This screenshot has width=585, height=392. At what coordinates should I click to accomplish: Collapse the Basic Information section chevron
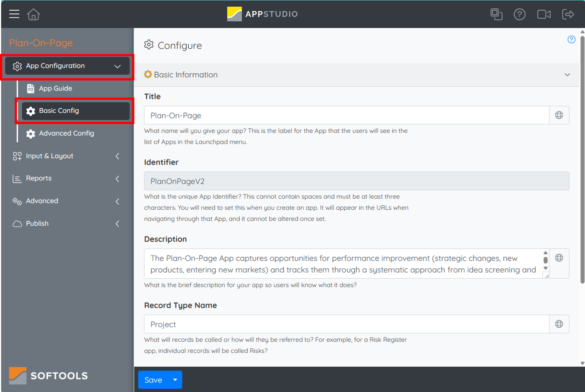(x=567, y=74)
